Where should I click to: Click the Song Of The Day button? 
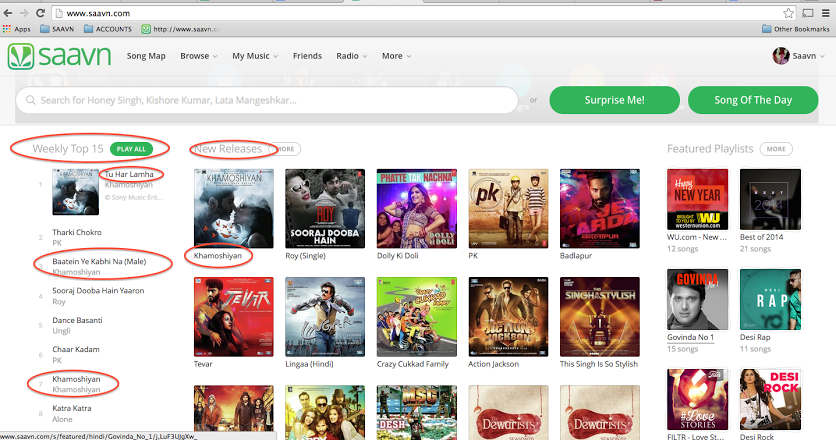753,100
